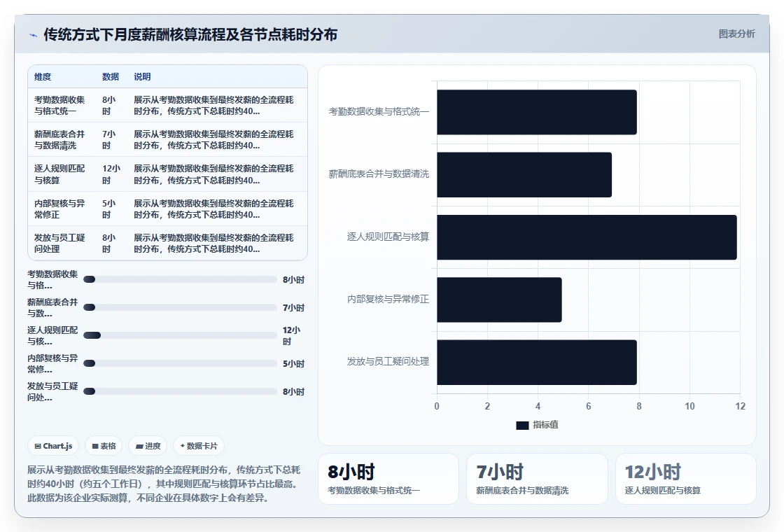Click the 7小时 value in the table
784x532 pixels.
click(x=108, y=140)
